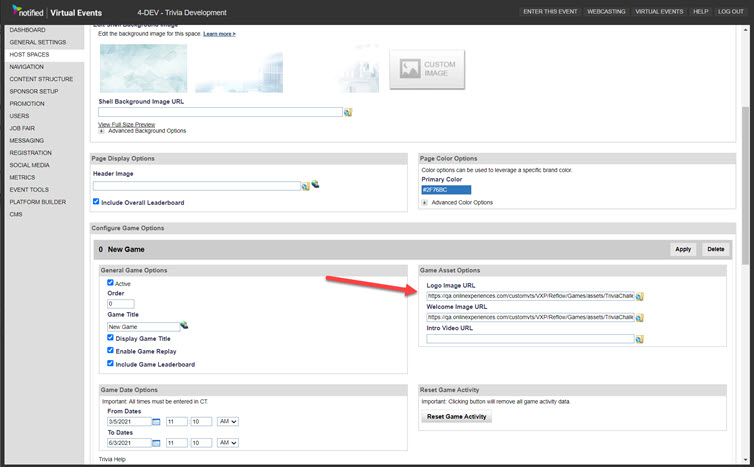Image resolution: width=754 pixels, height=467 pixels.
Task: Select first marbled background thumbnail
Action: tap(143, 68)
